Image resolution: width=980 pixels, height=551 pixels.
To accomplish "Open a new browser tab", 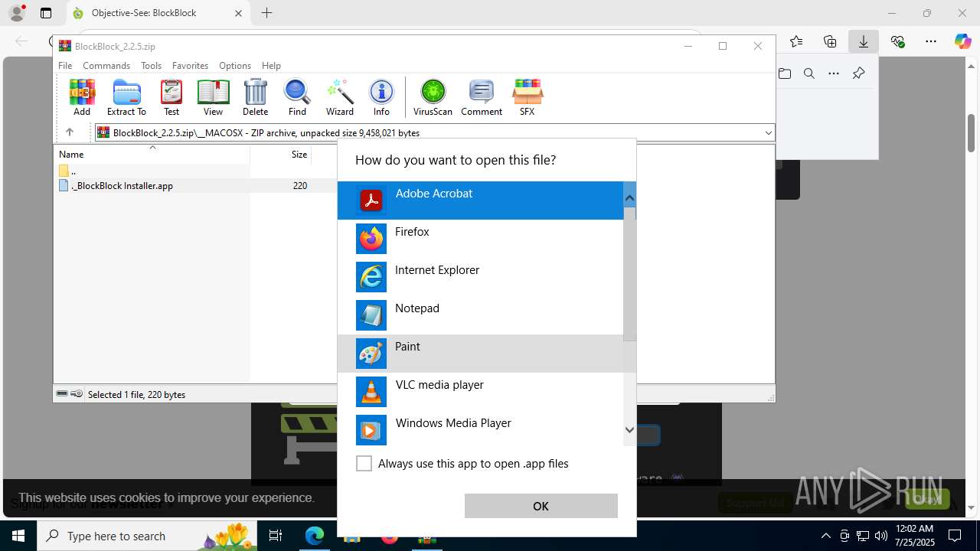I will (x=266, y=13).
